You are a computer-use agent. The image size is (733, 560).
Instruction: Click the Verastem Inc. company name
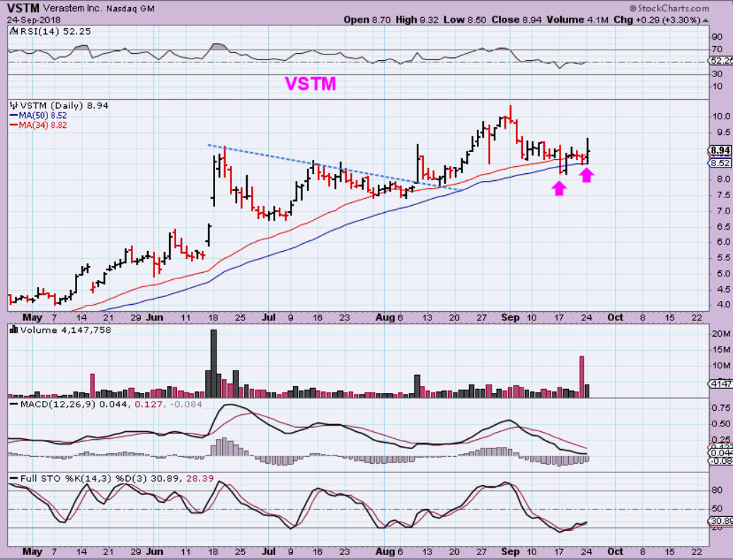72,8
